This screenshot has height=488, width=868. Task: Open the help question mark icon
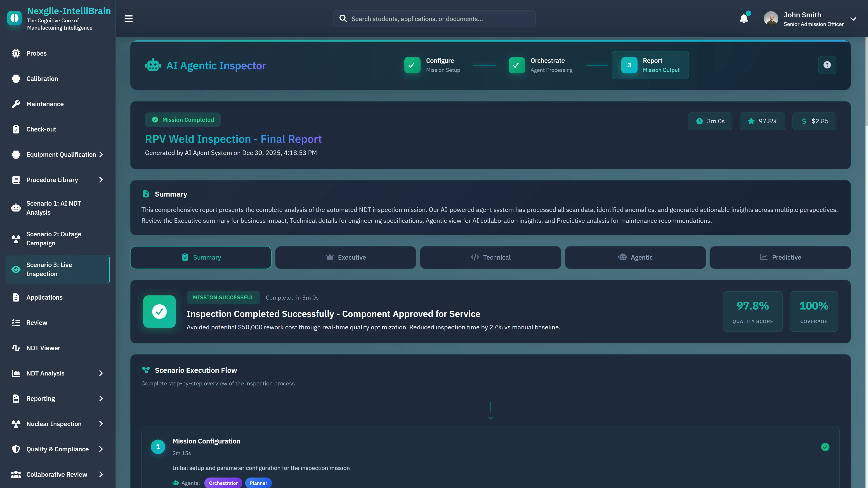pos(827,65)
